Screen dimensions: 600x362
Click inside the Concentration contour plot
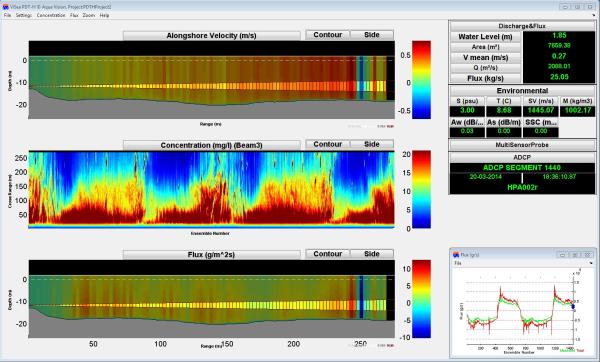click(212, 190)
